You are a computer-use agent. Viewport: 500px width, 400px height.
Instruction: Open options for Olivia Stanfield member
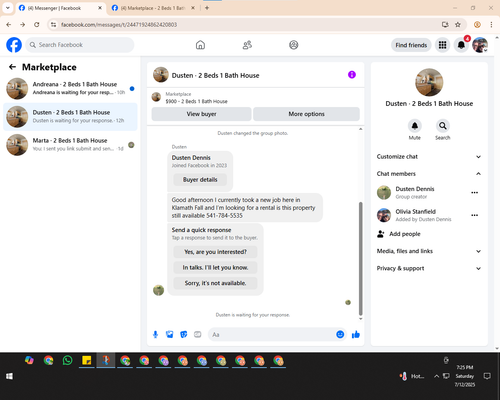point(475,215)
